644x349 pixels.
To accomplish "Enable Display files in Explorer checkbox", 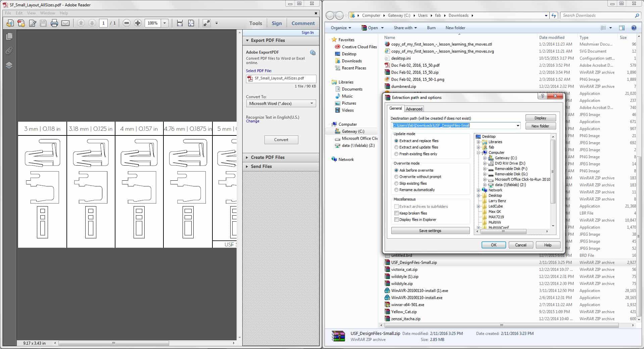I will [397, 220].
